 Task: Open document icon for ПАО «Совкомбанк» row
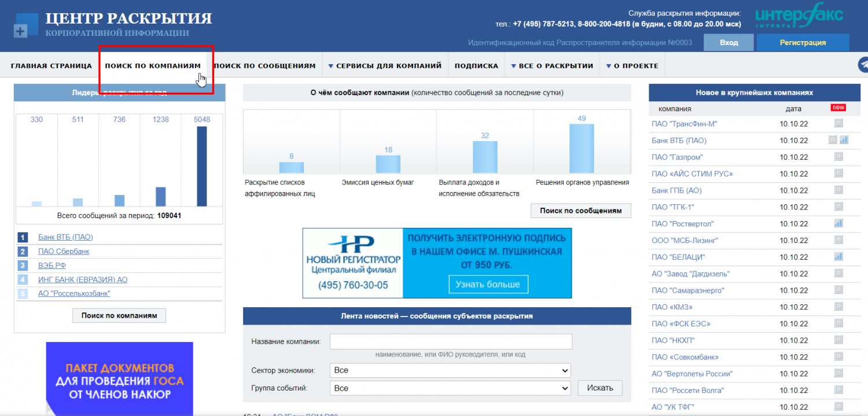pos(838,357)
